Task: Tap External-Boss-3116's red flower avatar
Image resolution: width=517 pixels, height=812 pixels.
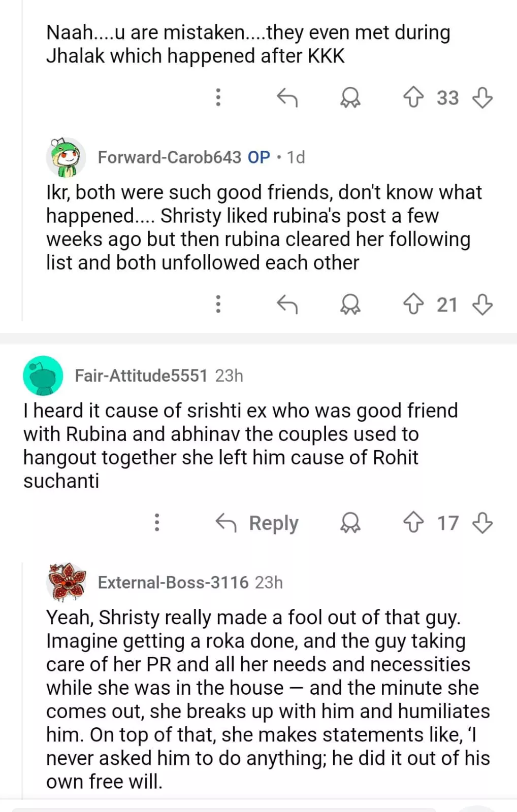Action: pyautogui.click(x=66, y=582)
